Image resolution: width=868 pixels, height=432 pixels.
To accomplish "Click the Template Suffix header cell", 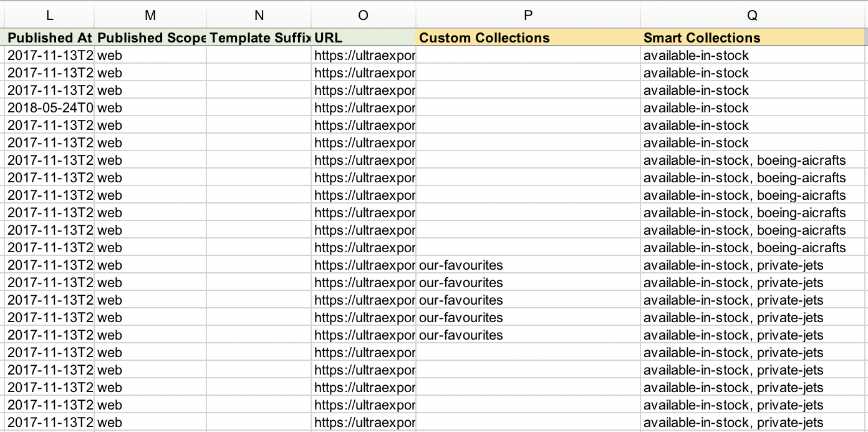I will tap(259, 37).
